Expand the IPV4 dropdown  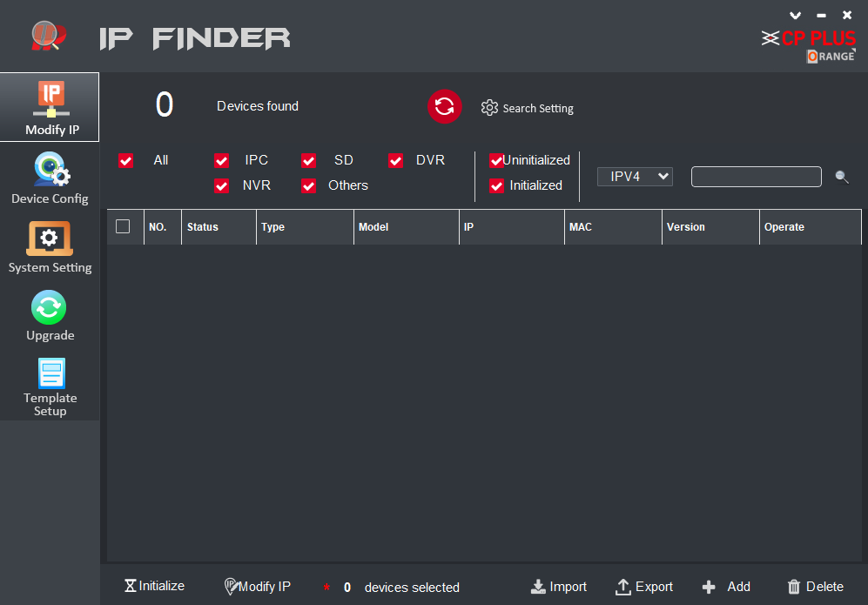coord(635,177)
